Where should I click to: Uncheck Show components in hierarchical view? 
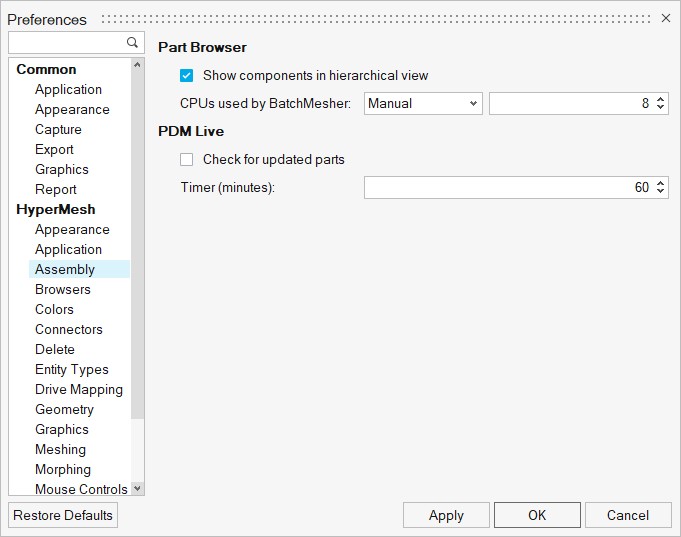tap(187, 75)
